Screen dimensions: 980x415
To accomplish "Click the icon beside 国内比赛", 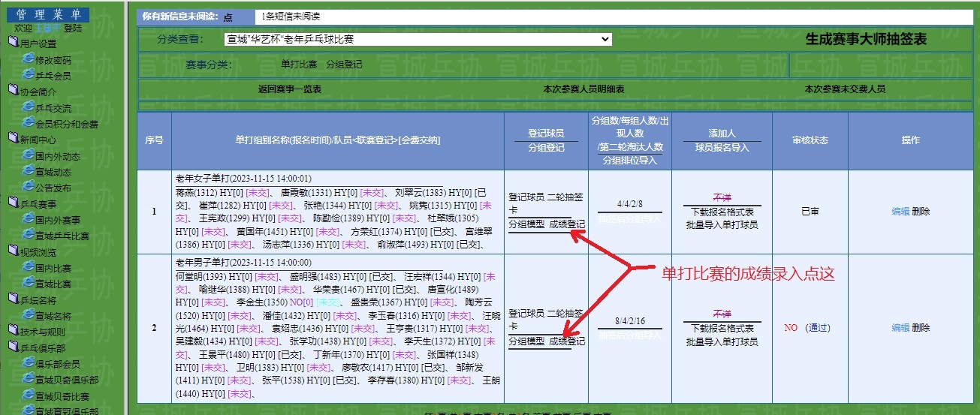I will pos(28,268).
